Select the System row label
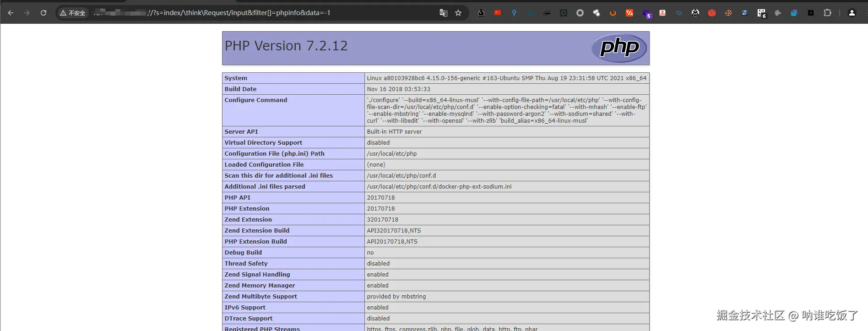 [236, 78]
